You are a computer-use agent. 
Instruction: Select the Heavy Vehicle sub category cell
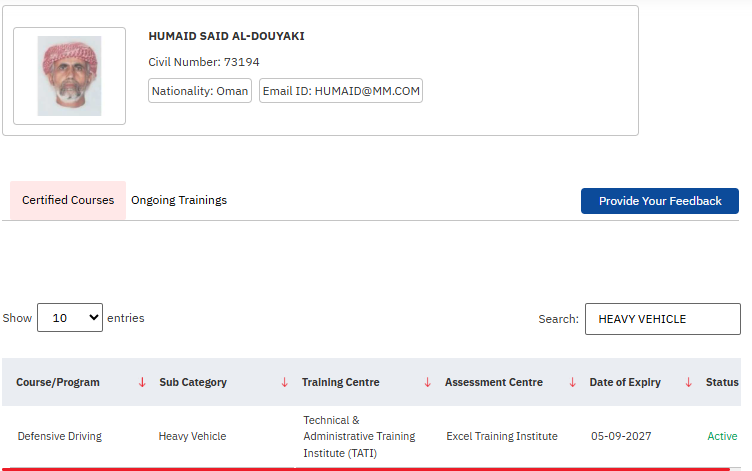click(x=192, y=436)
